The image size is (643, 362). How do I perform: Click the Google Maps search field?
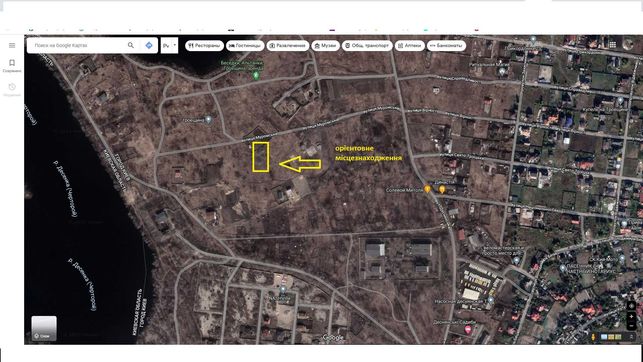pyautogui.click(x=78, y=45)
